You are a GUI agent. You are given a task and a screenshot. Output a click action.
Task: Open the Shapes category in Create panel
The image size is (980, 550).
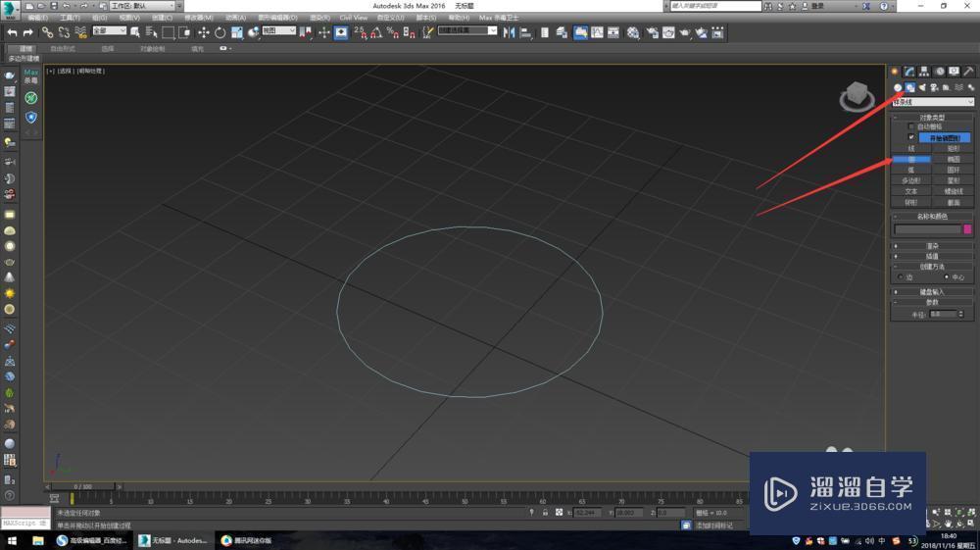(x=909, y=87)
